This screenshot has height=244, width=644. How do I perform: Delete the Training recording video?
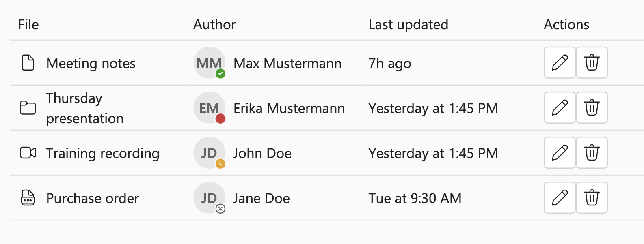point(592,153)
